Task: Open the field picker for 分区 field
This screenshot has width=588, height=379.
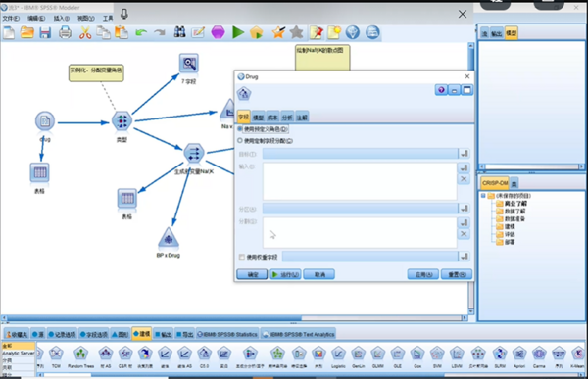Action: (465, 209)
